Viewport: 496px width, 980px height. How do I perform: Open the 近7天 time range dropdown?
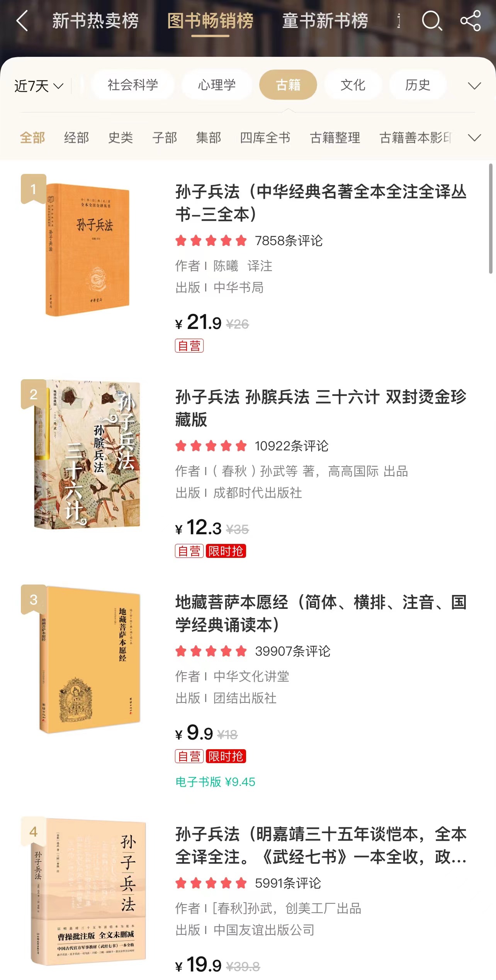39,86
